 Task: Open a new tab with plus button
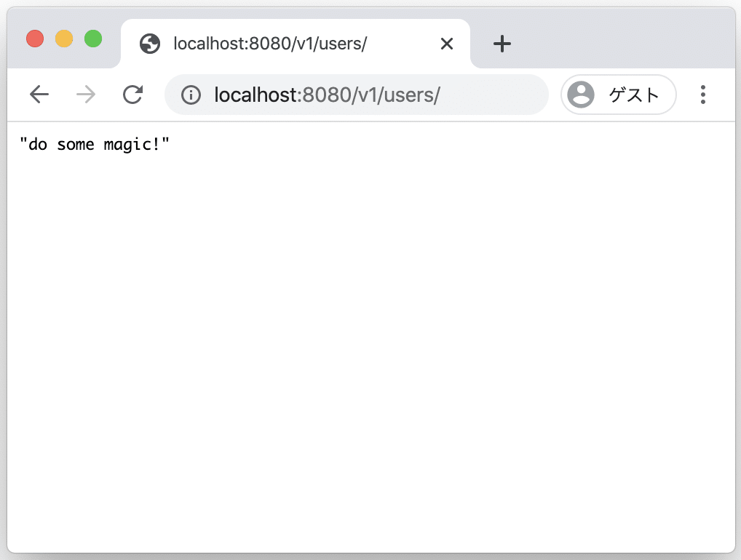click(502, 44)
